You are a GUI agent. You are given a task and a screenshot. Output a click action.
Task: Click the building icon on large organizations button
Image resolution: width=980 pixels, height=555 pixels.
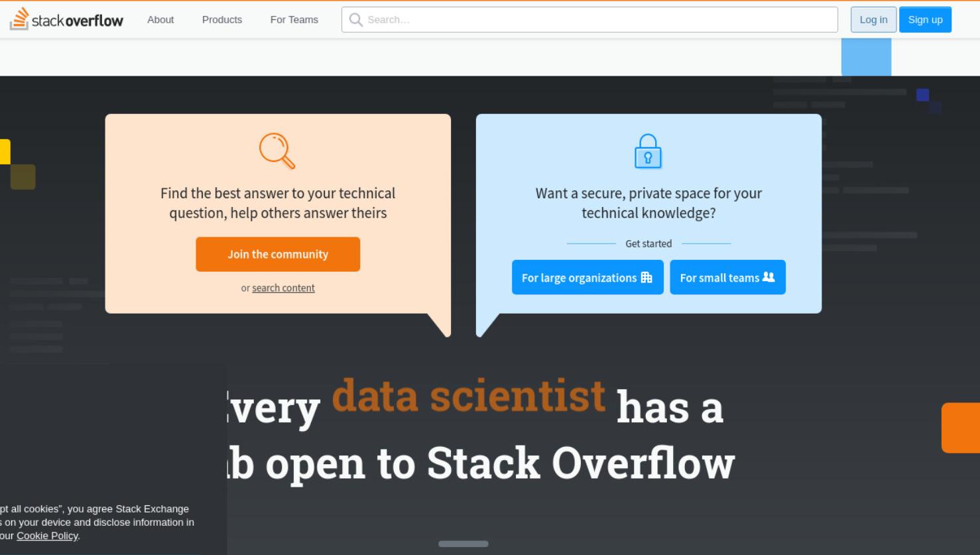(x=646, y=277)
